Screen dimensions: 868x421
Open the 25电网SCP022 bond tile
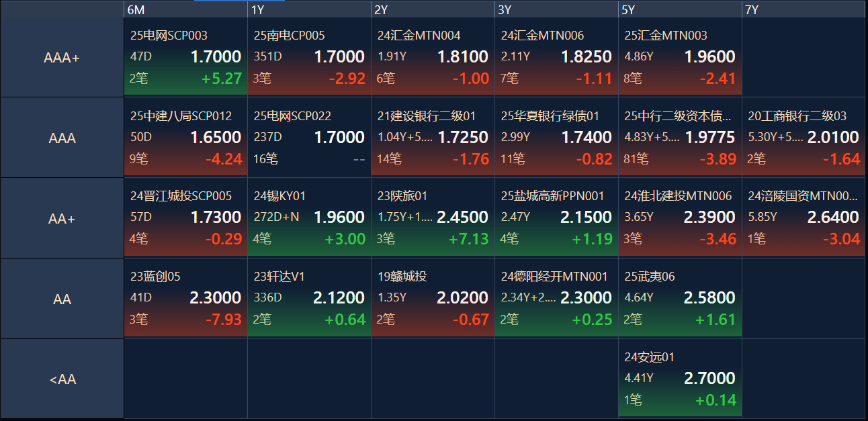tap(309, 137)
